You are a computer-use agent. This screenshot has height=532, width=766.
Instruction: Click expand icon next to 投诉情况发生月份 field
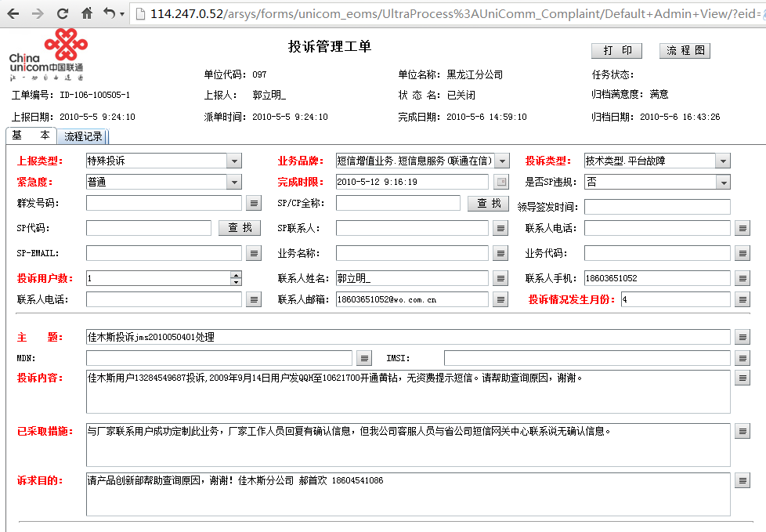pyautogui.click(x=743, y=299)
